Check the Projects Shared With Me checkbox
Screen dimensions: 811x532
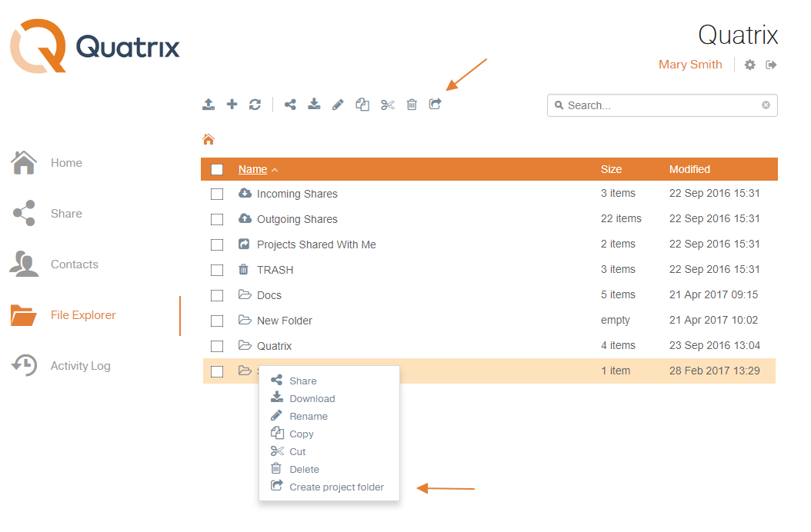tap(217, 244)
